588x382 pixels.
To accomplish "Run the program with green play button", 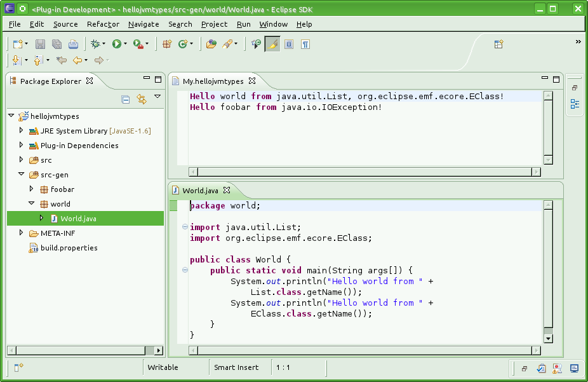I will (x=116, y=44).
